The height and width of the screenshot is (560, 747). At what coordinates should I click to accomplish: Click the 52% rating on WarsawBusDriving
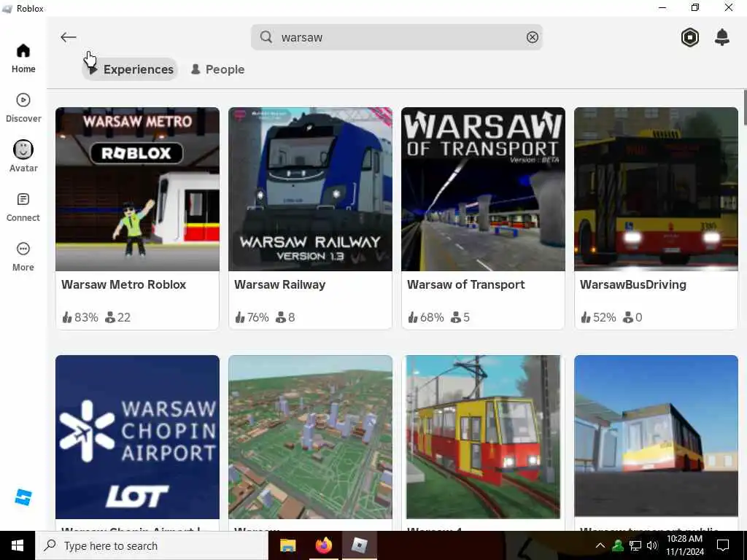(598, 317)
